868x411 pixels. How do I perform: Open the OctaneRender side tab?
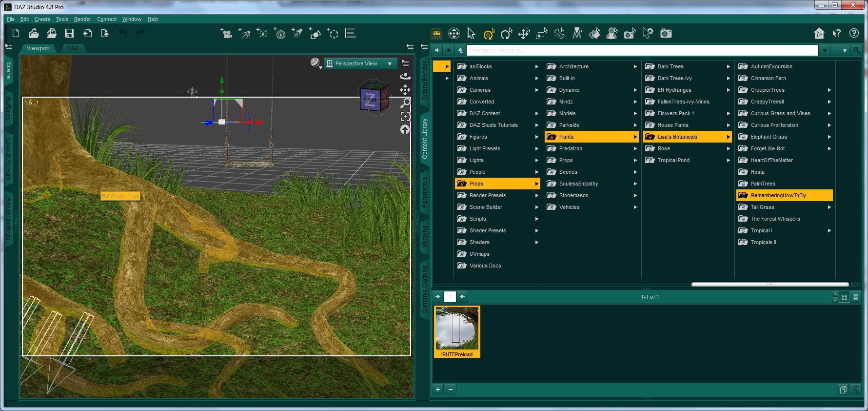[424, 81]
